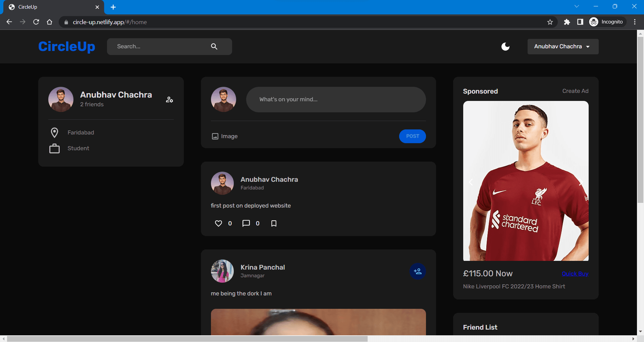Go to the next sponsored ad image

[581, 182]
